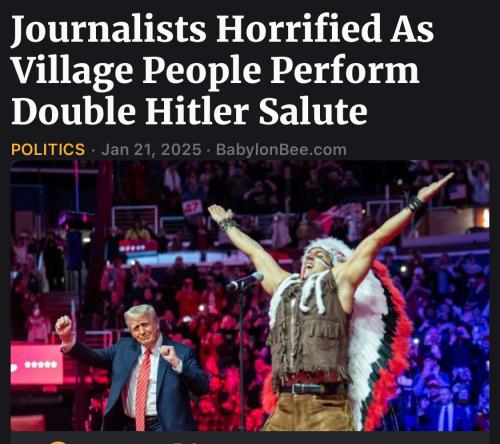Click 'Double Hitler Salute' headline text

189,110
